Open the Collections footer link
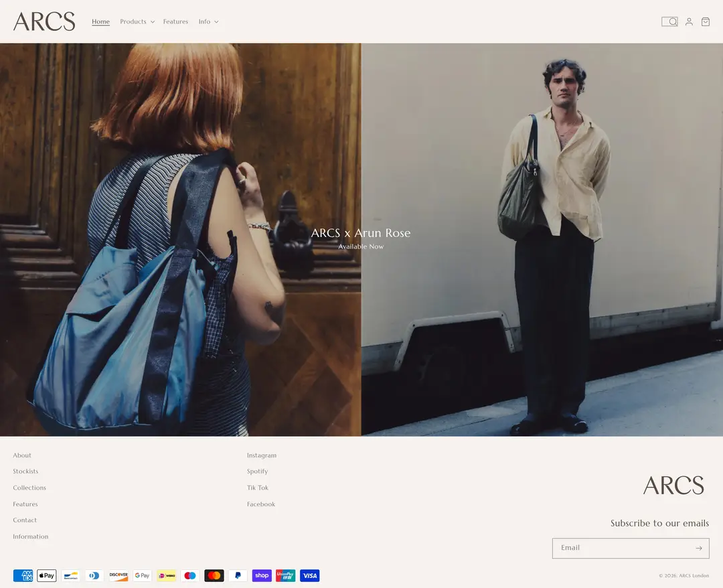 pos(29,488)
